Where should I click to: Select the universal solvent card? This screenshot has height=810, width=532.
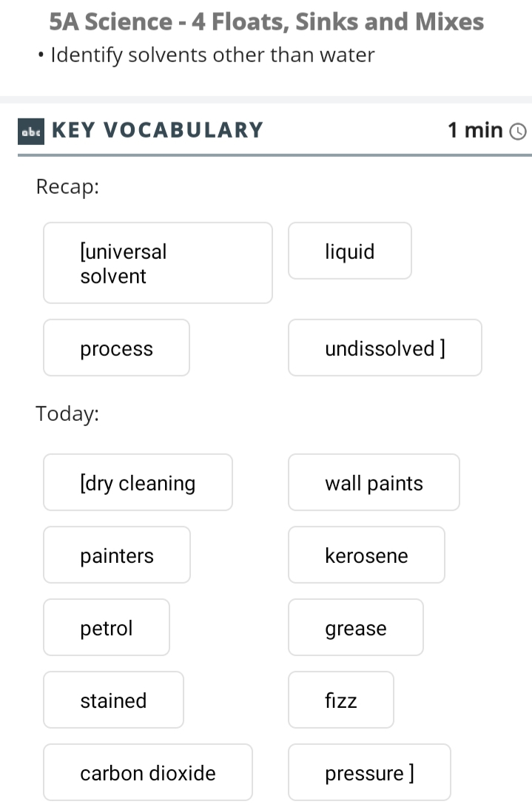coord(158,263)
